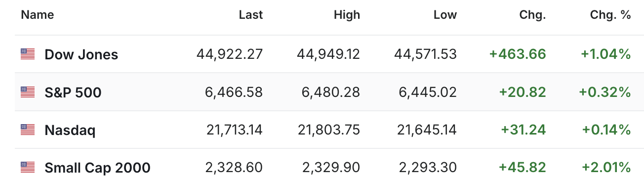
Task: Sort table by the Chg. column header
Action: pos(533,15)
